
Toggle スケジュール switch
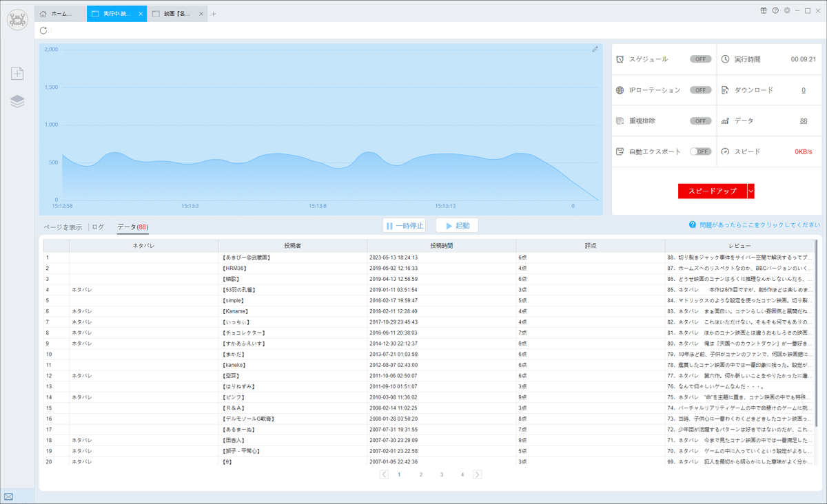click(x=700, y=59)
